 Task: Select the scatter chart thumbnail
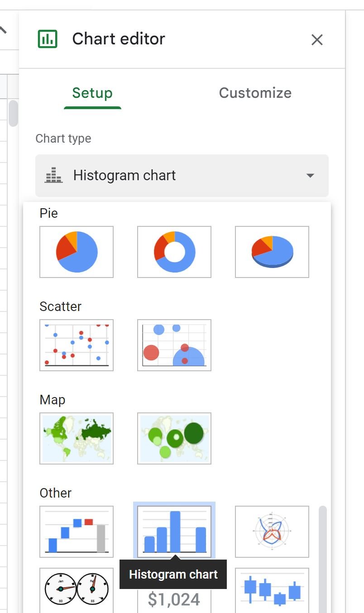coord(77,345)
